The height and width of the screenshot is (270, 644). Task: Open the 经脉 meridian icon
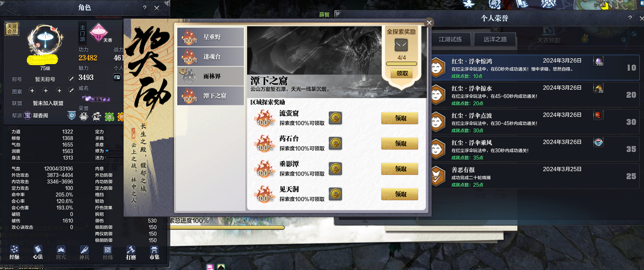[x=14, y=252]
